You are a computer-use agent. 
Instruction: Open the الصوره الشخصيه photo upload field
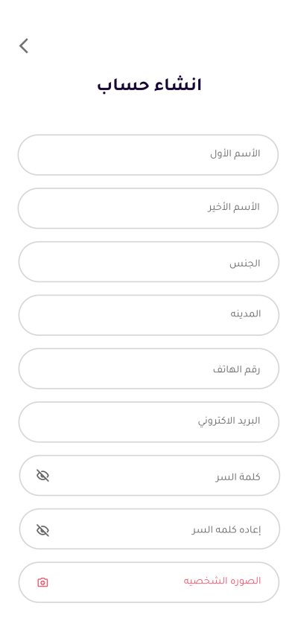pyautogui.click(x=148, y=582)
